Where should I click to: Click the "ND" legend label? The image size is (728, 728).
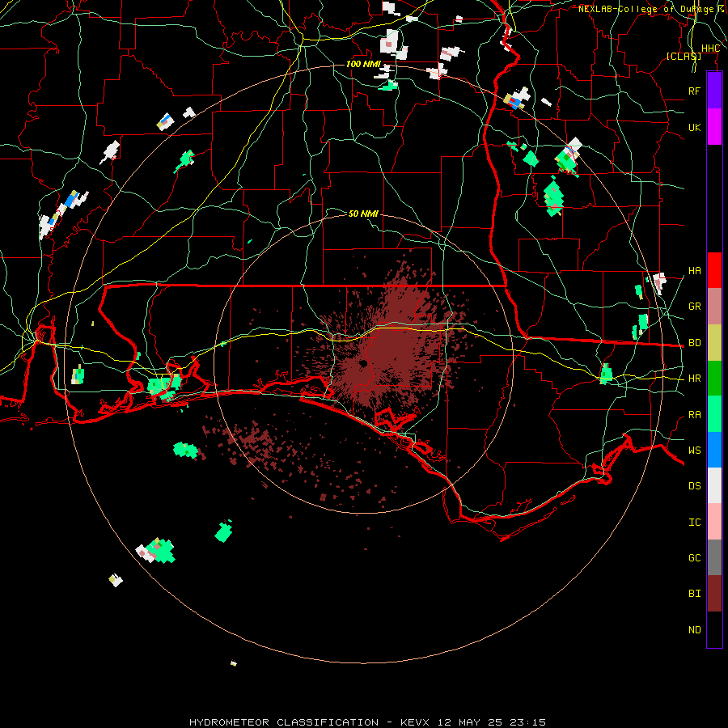[694, 630]
